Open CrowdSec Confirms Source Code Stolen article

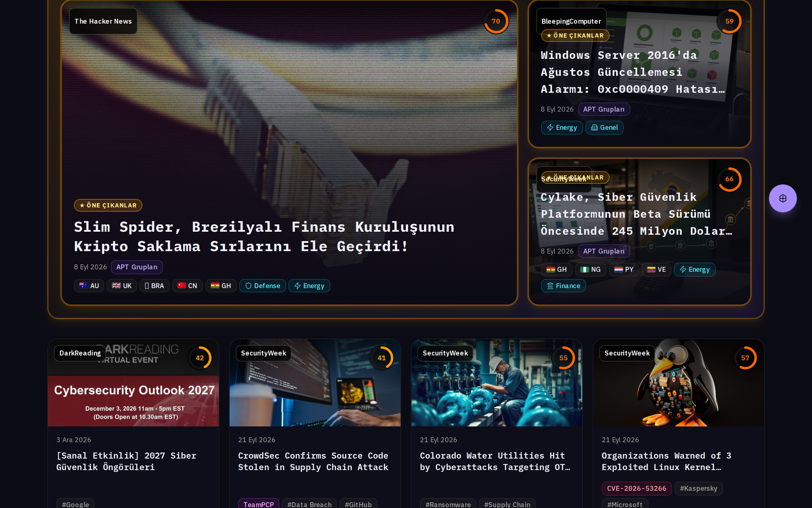coord(313,461)
